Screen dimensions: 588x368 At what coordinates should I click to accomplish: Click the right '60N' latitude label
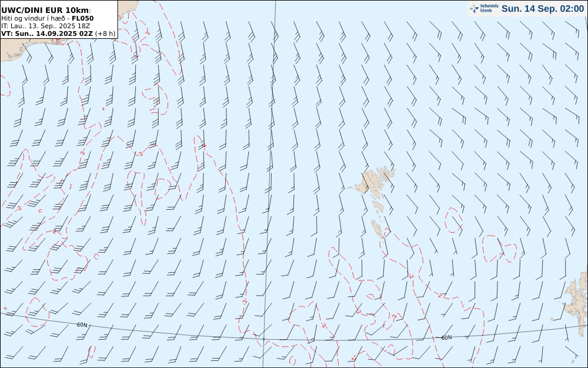tap(446, 337)
